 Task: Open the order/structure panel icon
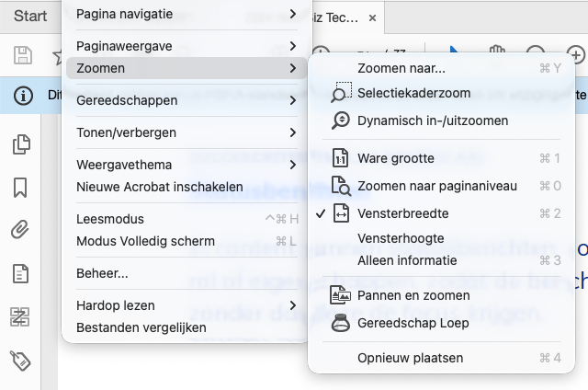click(x=20, y=316)
